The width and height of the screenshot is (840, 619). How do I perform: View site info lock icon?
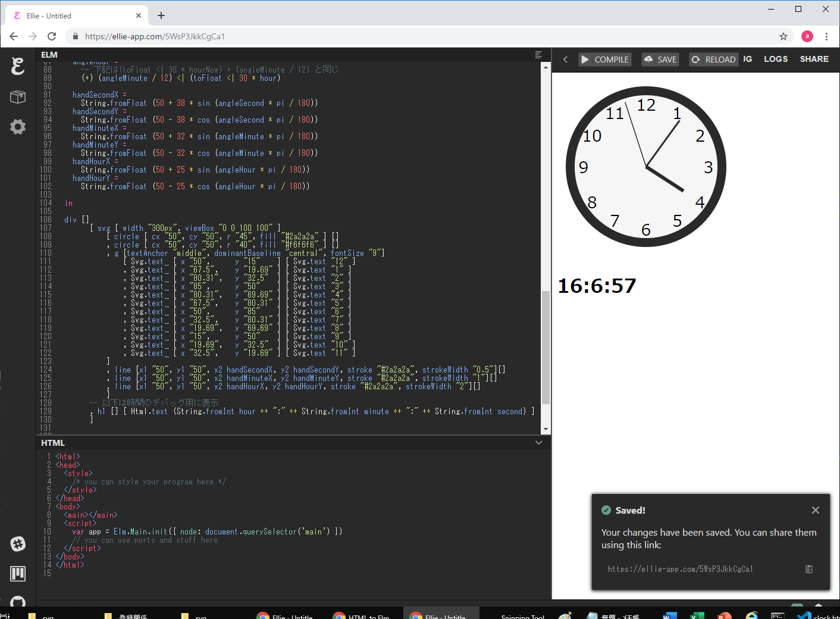pos(75,36)
